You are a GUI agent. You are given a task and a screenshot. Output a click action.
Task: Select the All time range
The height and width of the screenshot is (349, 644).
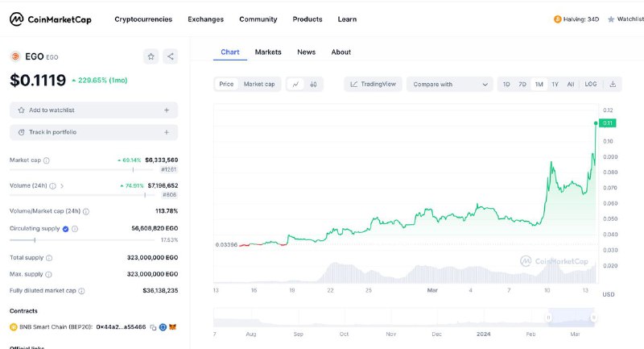[571, 85]
